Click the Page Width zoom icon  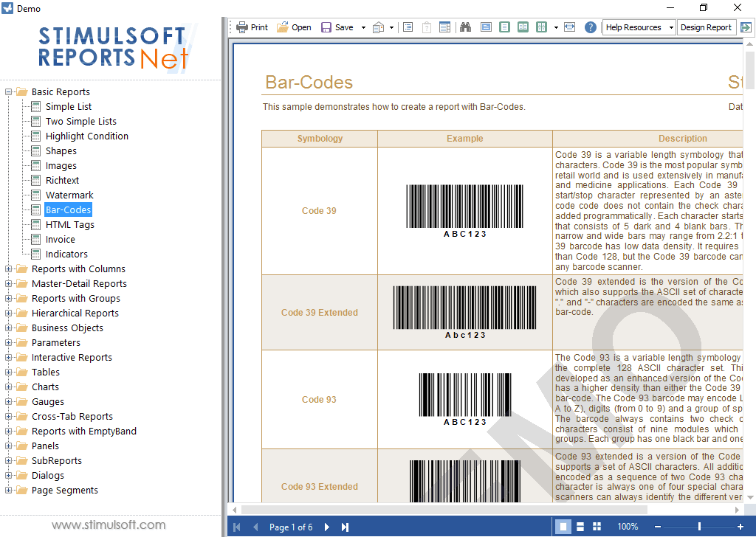[569, 27]
